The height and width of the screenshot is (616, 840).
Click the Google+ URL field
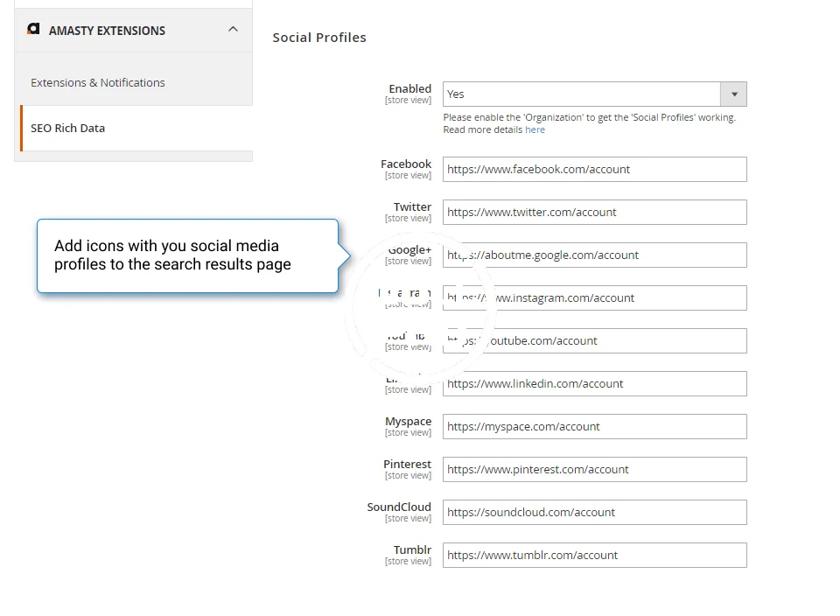tap(594, 255)
